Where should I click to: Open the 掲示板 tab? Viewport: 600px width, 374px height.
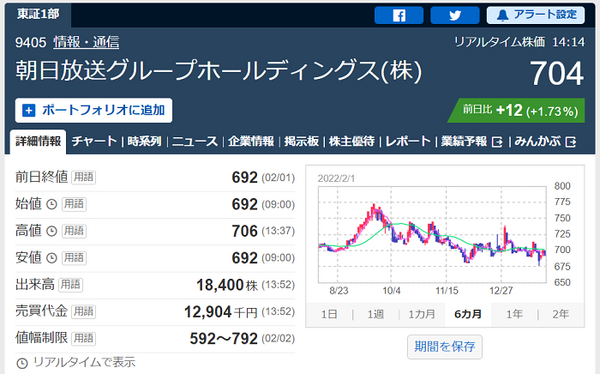(302, 142)
